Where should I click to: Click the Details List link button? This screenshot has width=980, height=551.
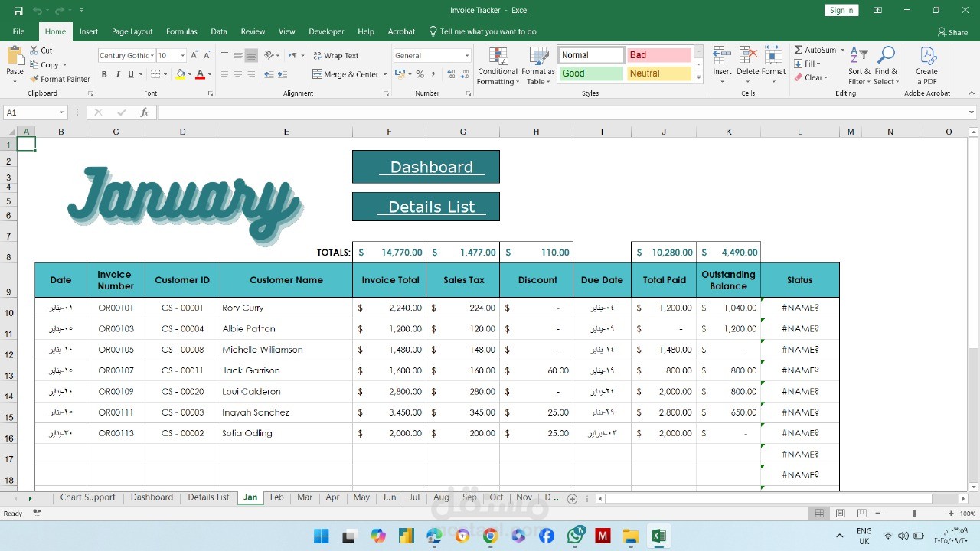click(426, 207)
